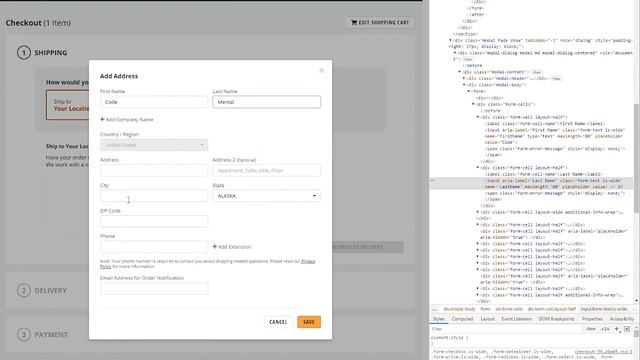Click the SAVE button in Add Address

(309, 322)
